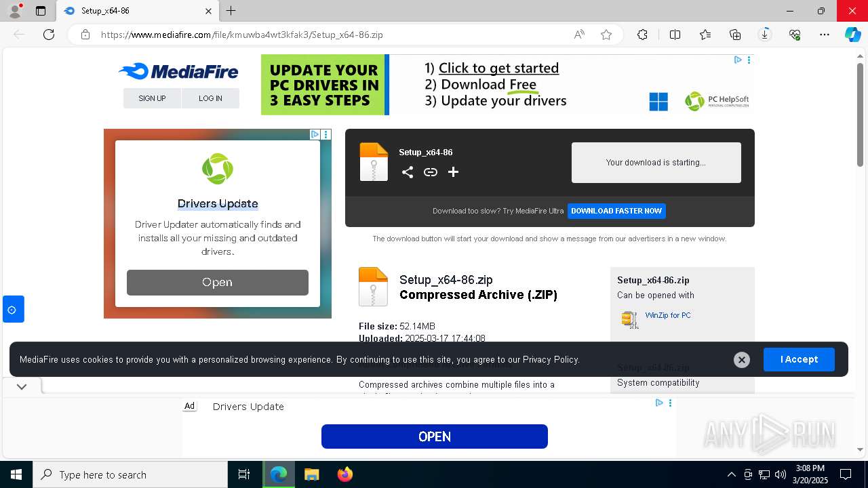868x488 pixels.
Task: Launch Firefox from taskbar
Action: 344,474
